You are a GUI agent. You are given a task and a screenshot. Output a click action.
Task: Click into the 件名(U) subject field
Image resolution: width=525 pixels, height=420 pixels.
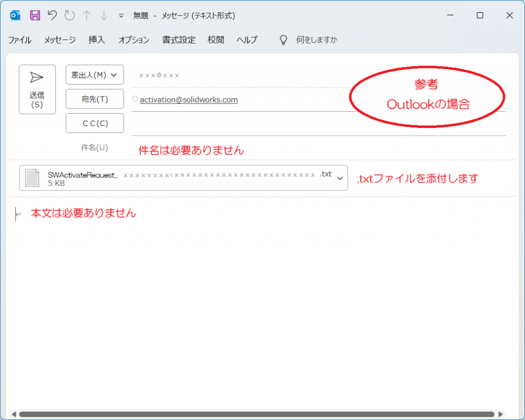(318, 148)
